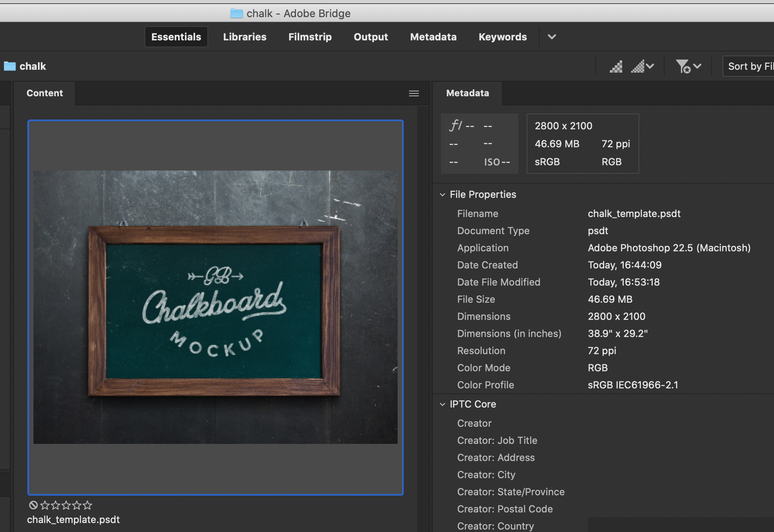Click the browse quickly thumbnails icon
The height and width of the screenshot is (532, 774).
tap(616, 66)
